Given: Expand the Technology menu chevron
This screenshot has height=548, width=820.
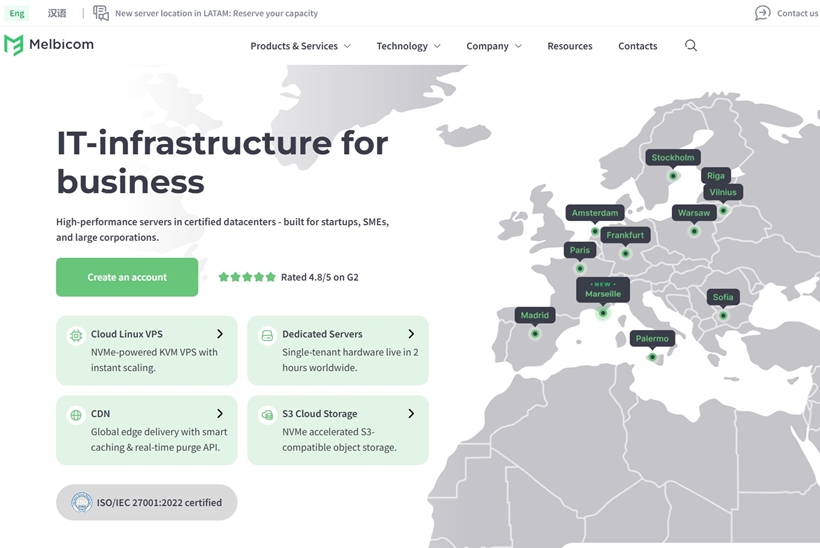Looking at the screenshot, I should pos(437,46).
